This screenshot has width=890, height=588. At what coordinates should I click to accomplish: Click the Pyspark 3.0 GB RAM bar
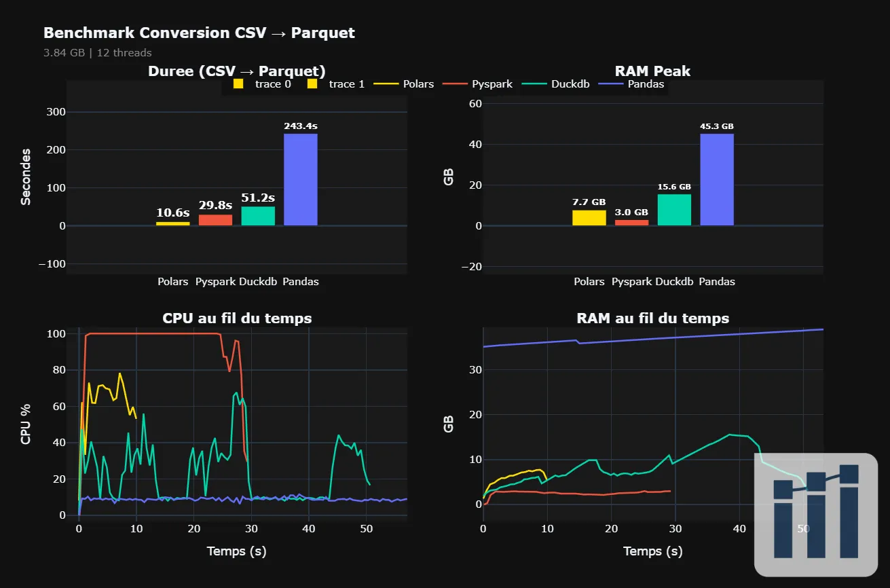631,223
